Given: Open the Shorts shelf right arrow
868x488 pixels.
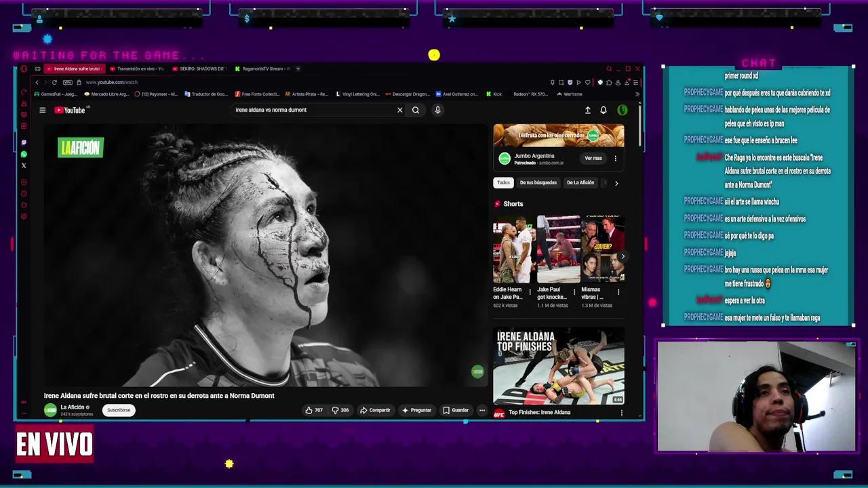Looking at the screenshot, I should (623, 256).
